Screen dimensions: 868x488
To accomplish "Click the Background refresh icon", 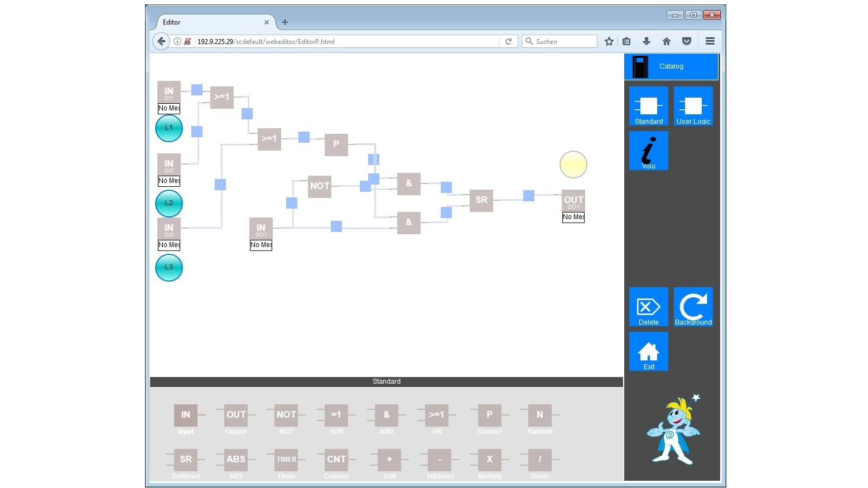I will click(693, 307).
